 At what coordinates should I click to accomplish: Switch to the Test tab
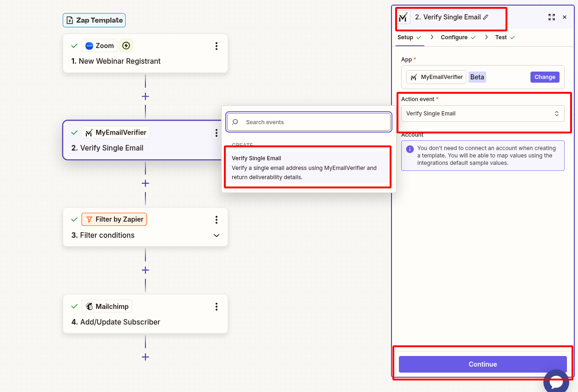click(x=501, y=37)
